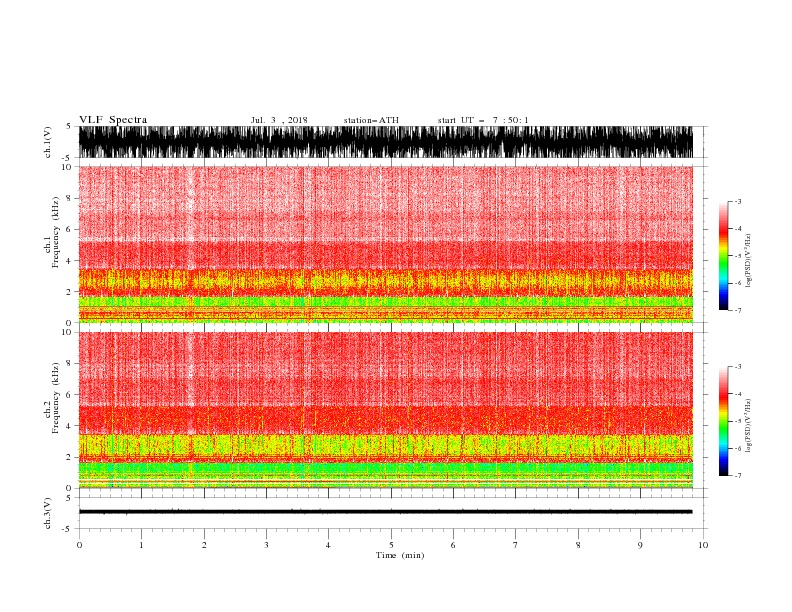This screenshot has width=792, height=612.
Task: Click the "6" kHz tick on ch.2 spectrogram
Action: (x=70, y=395)
